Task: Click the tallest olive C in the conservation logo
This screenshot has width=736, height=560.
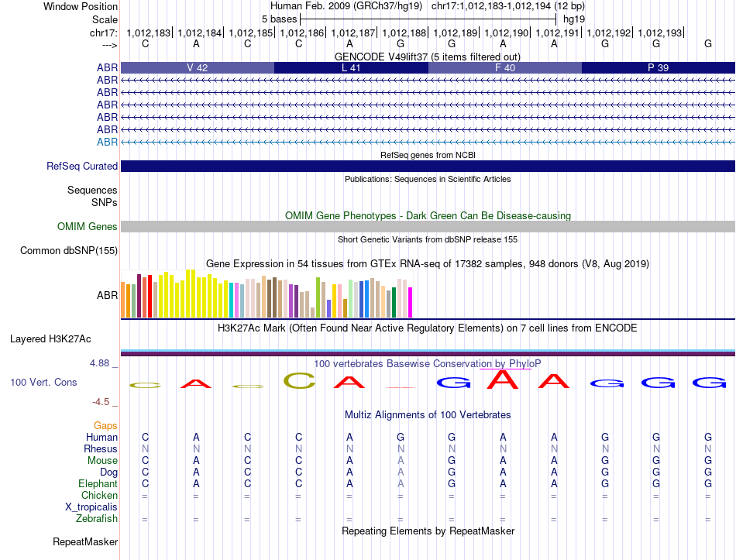Action: pos(300,380)
